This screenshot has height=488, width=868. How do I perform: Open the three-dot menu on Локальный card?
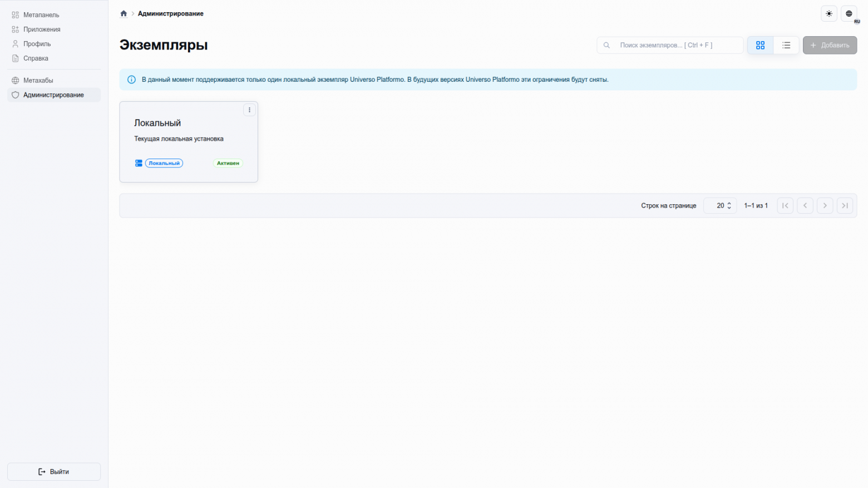249,110
